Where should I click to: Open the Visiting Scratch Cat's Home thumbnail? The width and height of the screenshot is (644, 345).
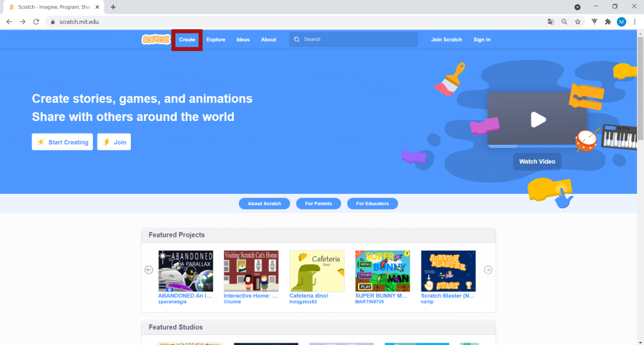(251, 271)
